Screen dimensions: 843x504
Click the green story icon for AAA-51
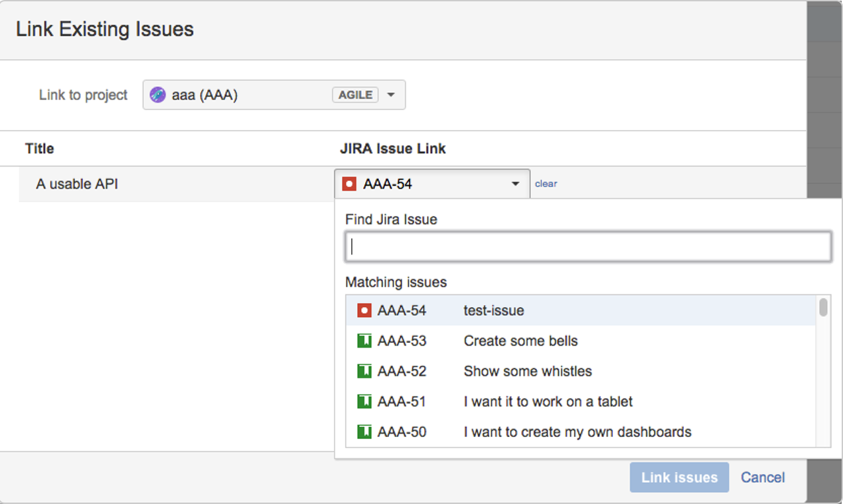coord(364,402)
